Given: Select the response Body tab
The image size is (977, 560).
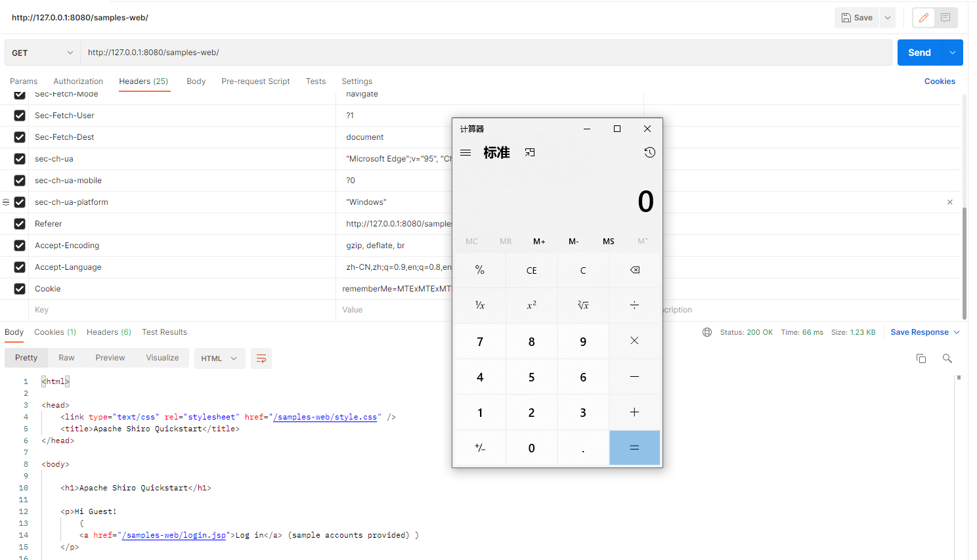Looking at the screenshot, I should click(14, 332).
